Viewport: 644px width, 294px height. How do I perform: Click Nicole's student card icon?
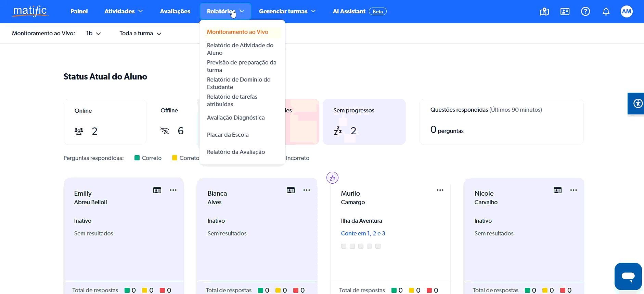[x=557, y=191]
